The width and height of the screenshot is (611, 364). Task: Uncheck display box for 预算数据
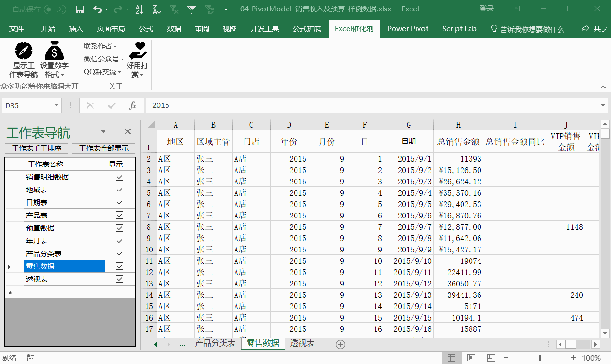120,228
